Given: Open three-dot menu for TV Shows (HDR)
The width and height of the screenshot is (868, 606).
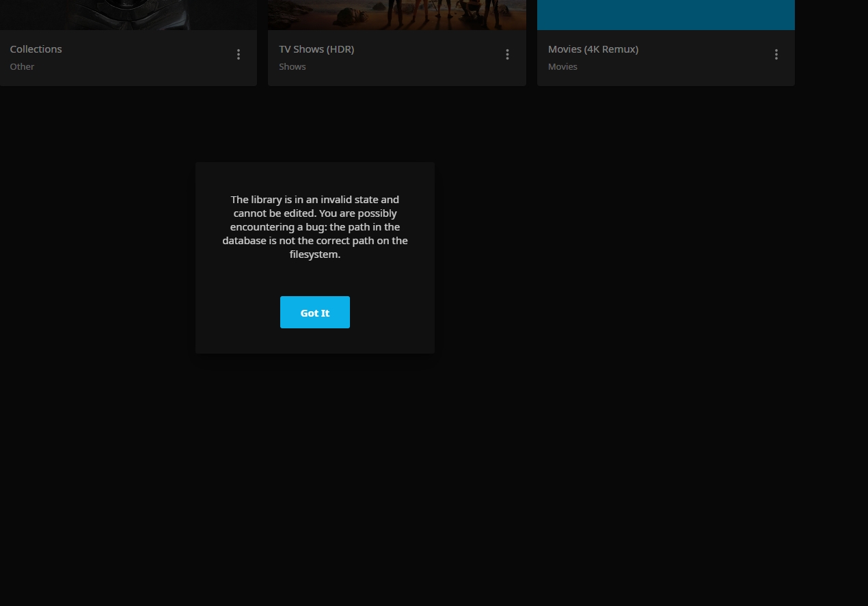Looking at the screenshot, I should pos(507,55).
